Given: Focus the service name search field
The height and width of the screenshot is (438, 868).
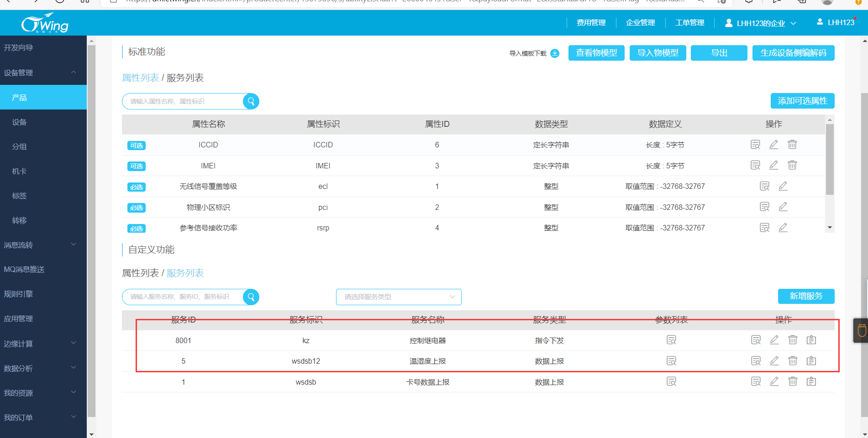Looking at the screenshot, I should pyautogui.click(x=183, y=297).
